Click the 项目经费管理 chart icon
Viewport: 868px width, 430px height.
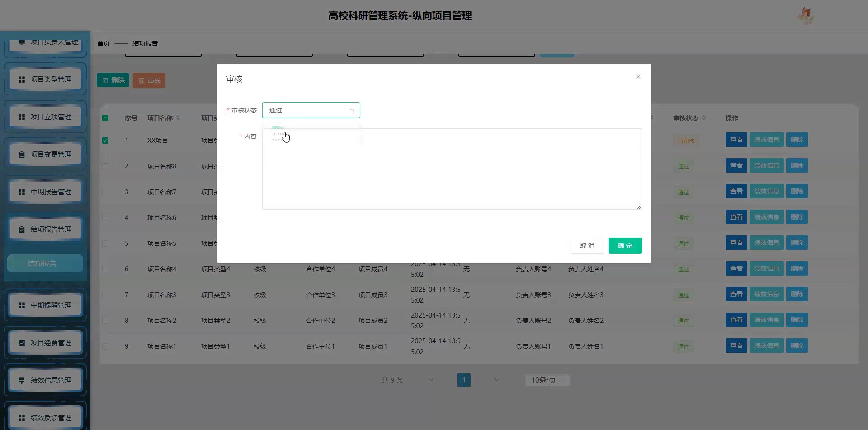(21, 343)
